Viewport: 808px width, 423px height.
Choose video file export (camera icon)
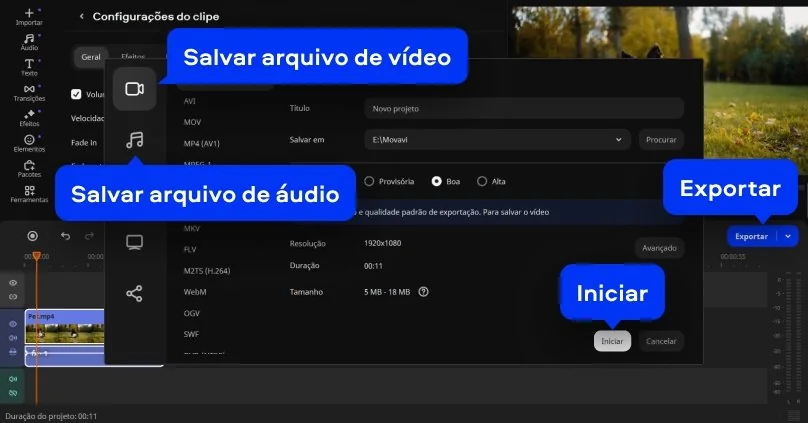134,89
